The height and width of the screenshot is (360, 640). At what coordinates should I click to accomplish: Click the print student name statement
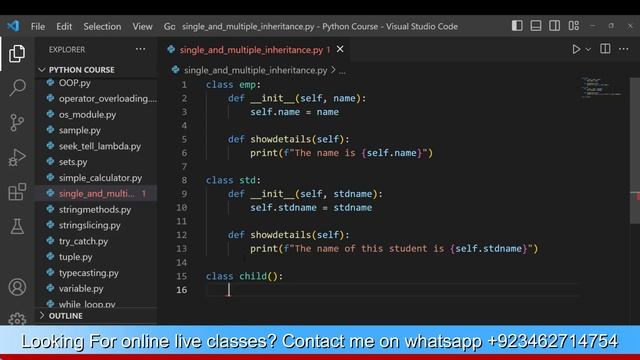394,249
